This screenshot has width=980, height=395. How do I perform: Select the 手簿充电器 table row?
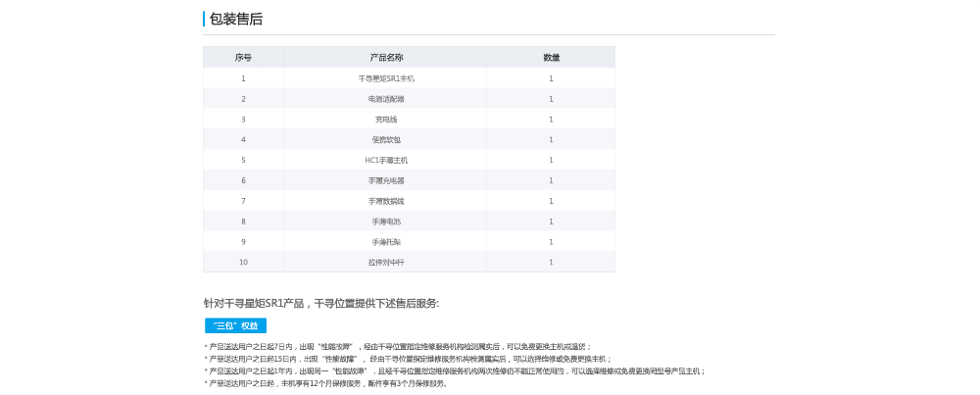[x=386, y=180]
